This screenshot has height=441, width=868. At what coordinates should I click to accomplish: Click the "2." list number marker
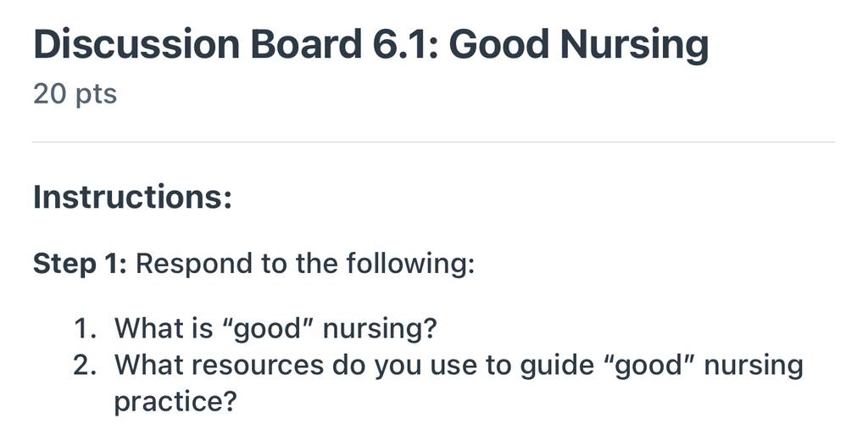pos(86,366)
